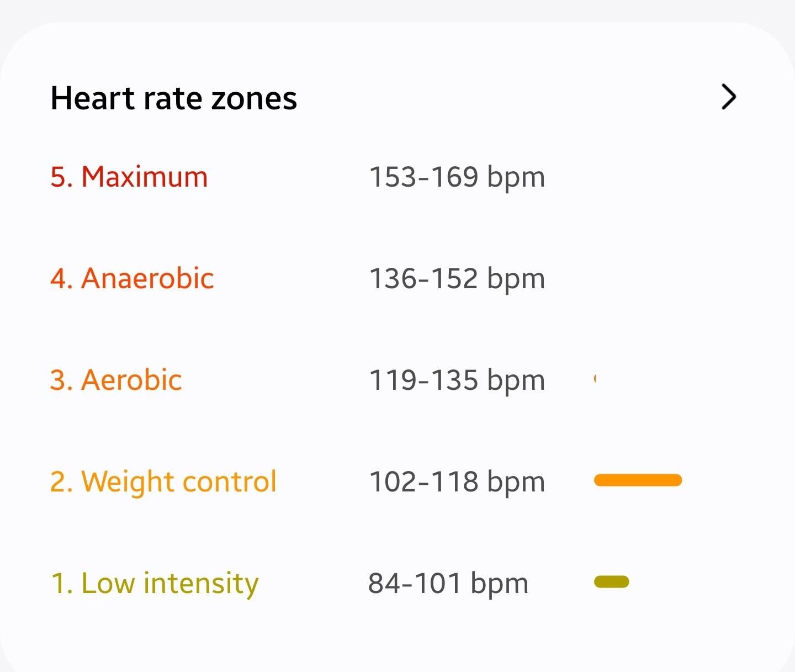
Task: Open the zone breakdown with the arrow icon
Action: (729, 98)
